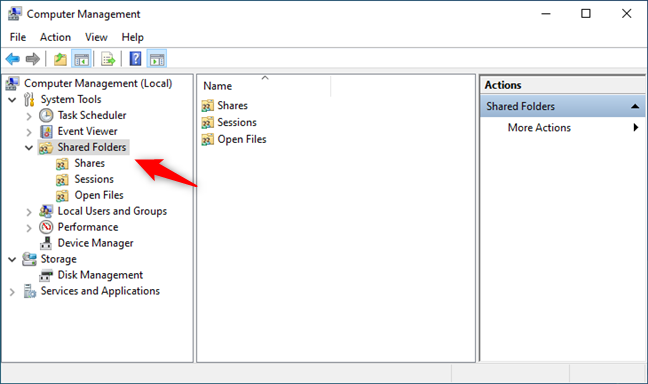Select the Device Manager label
Image resolution: width=648 pixels, height=384 pixels.
(x=95, y=243)
